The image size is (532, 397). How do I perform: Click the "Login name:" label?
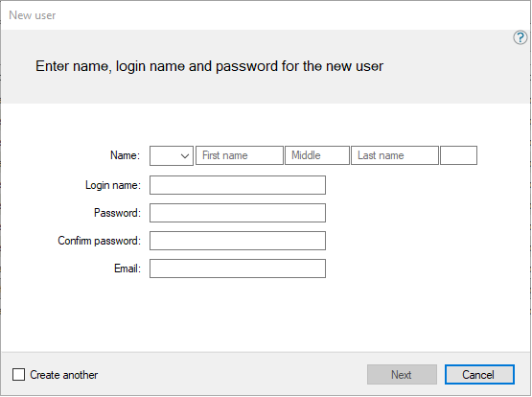point(113,185)
